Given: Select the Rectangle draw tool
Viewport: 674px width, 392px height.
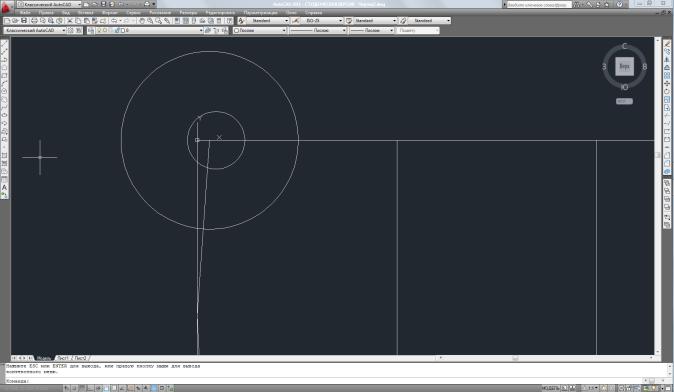Looking at the screenshot, I should (x=4, y=75).
